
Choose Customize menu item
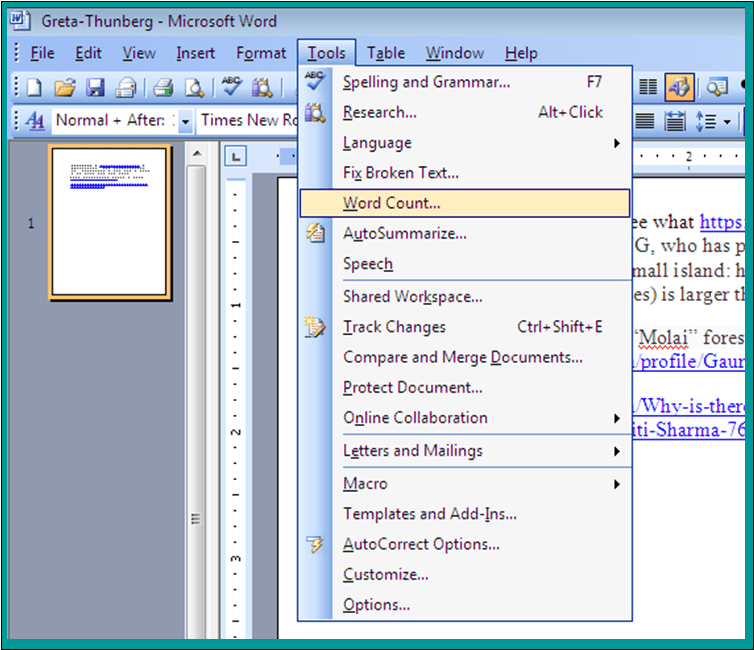pos(465,575)
